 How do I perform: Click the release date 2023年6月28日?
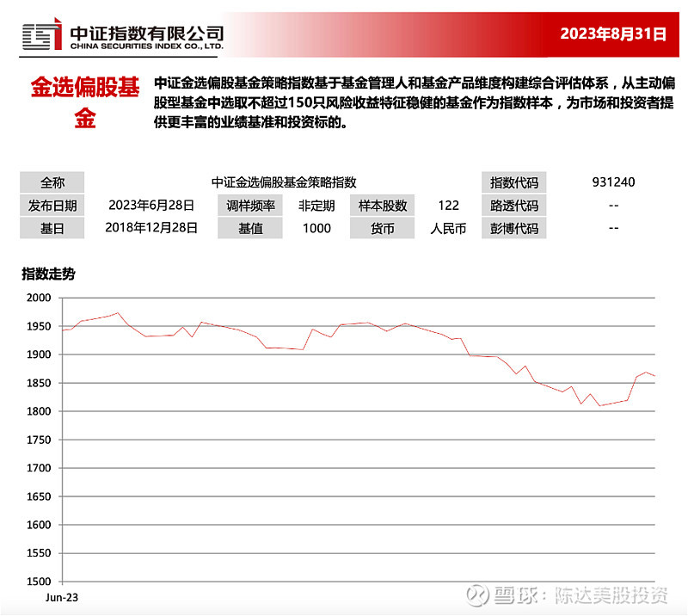(x=151, y=206)
